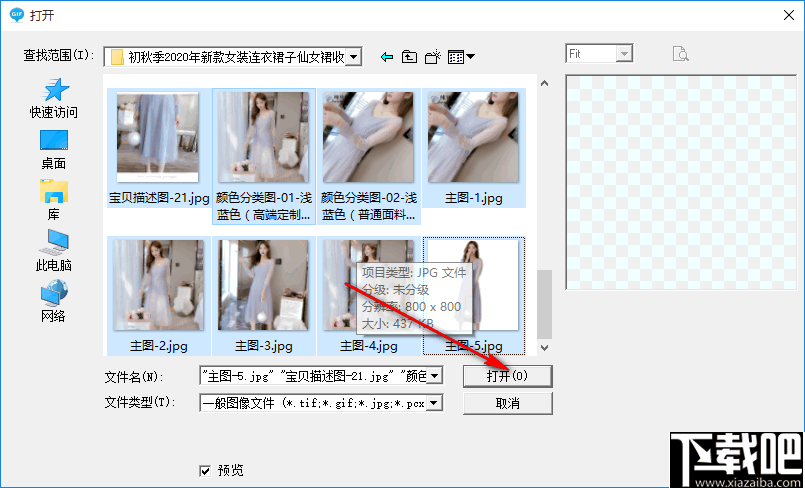This screenshot has width=805, height=488.
Task: Open Network (网络) location
Action: point(54,301)
